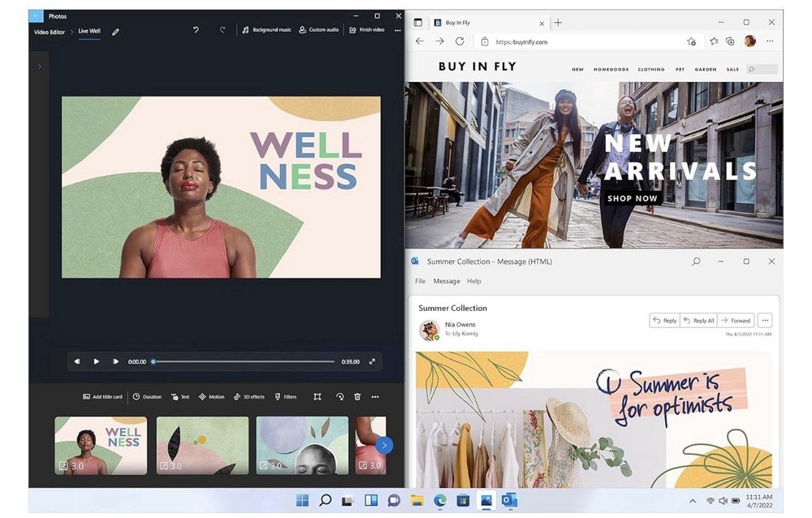The height and width of the screenshot is (518, 812).
Task: Select the second storyboard clip thumbnail
Action: tap(202, 445)
